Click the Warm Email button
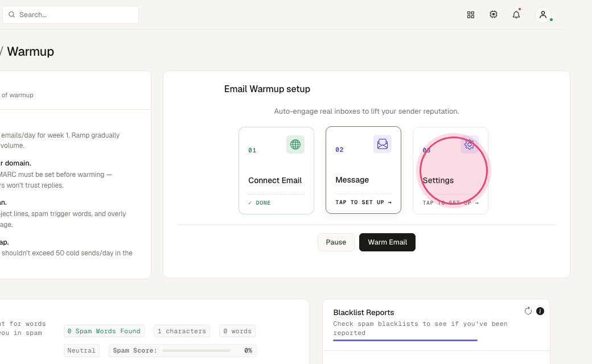Screen dimensions: 592x364 point(388,242)
